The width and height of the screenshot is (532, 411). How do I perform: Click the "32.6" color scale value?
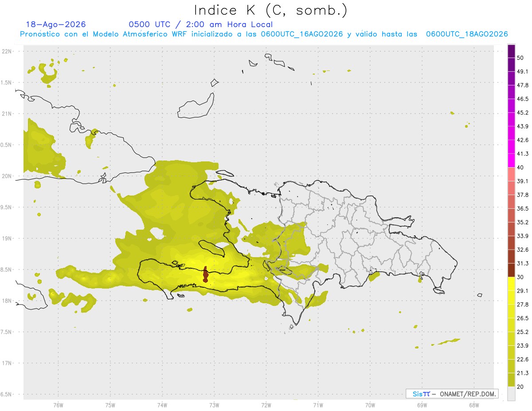523,250
